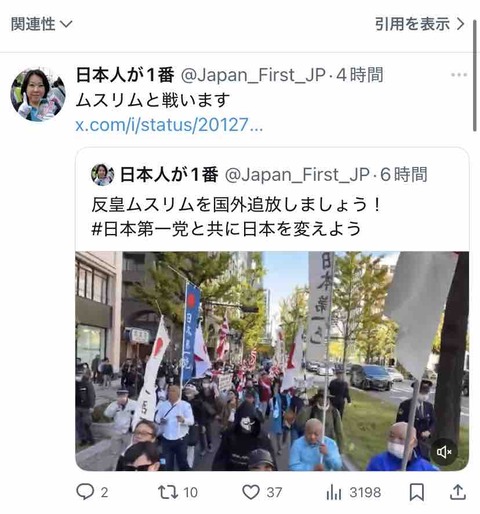Expand the 関連性 sort dropdown
This screenshot has height=514, width=480.
pos(42,24)
